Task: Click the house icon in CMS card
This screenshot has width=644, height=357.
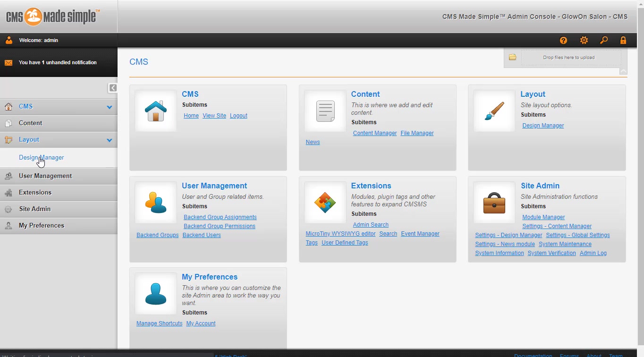Action: click(x=156, y=111)
